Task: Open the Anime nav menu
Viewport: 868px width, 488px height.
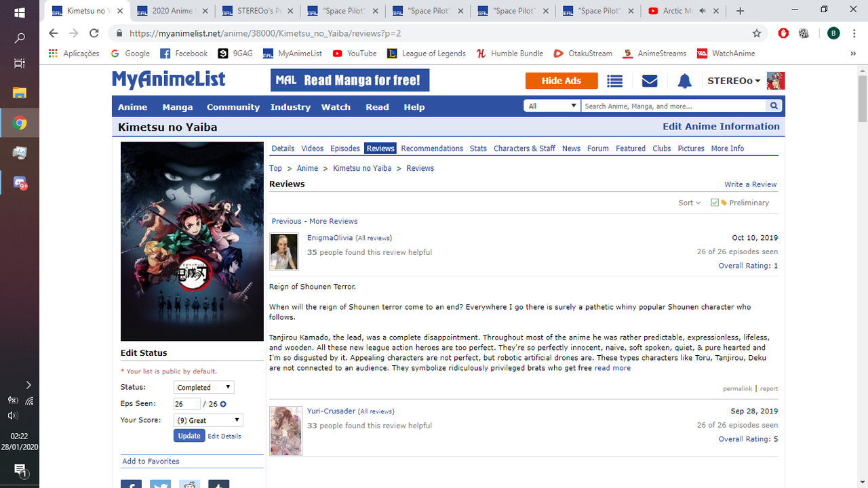Action: (x=132, y=107)
